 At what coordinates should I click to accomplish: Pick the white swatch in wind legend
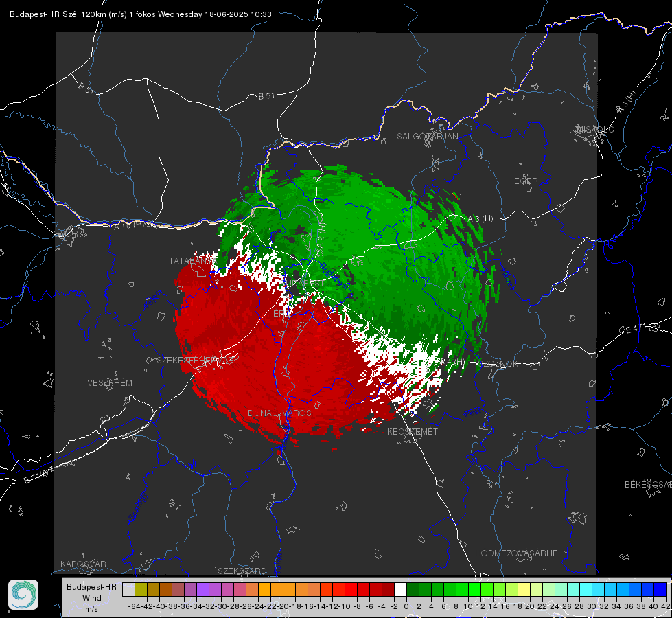pos(400,589)
